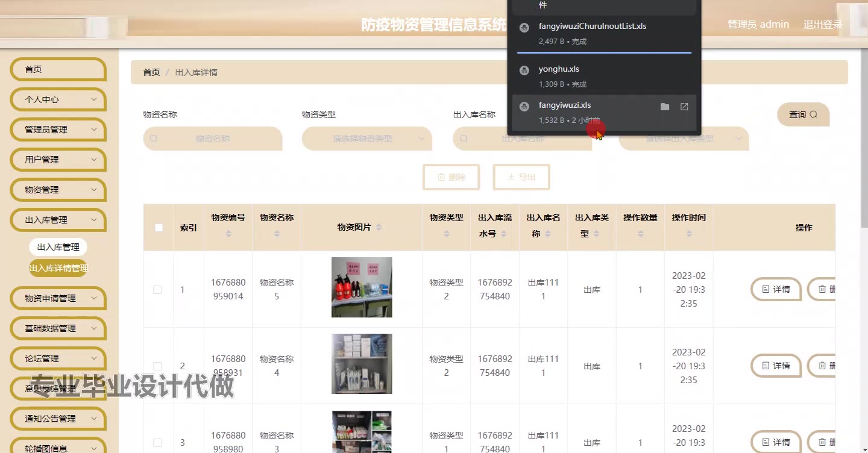Click 删除 button for row 2

pyautogui.click(x=822, y=366)
